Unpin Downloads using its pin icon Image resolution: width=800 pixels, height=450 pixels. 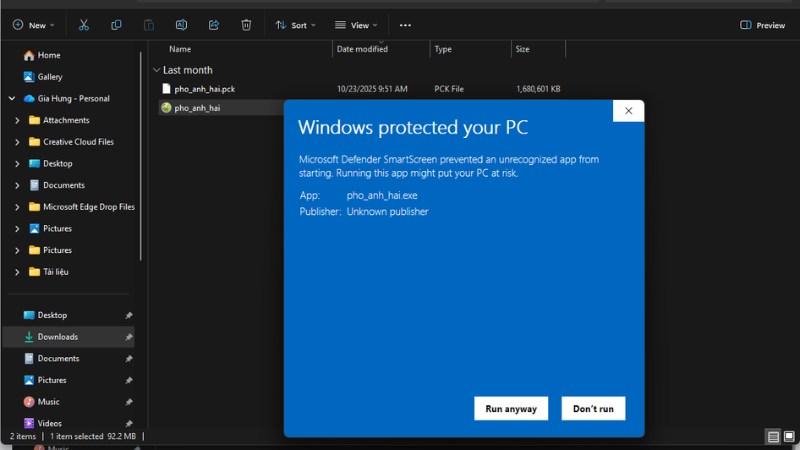pos(128,337)
